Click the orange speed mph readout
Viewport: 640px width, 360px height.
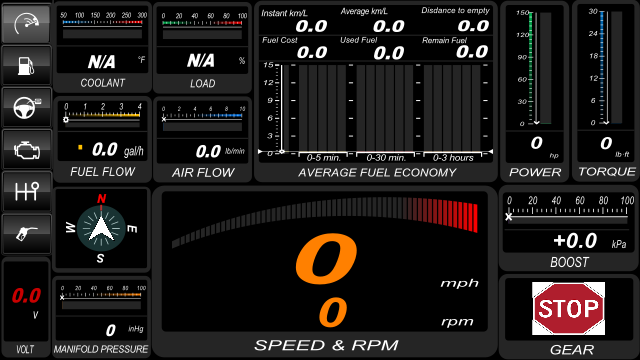coord(326,258)
